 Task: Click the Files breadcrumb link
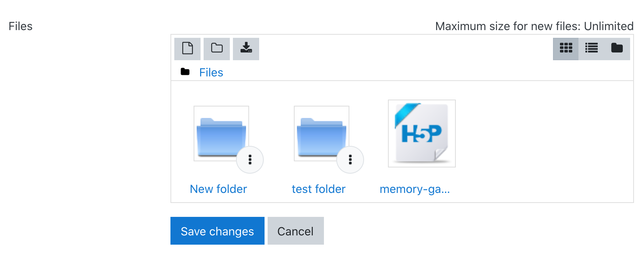(211, 73)
